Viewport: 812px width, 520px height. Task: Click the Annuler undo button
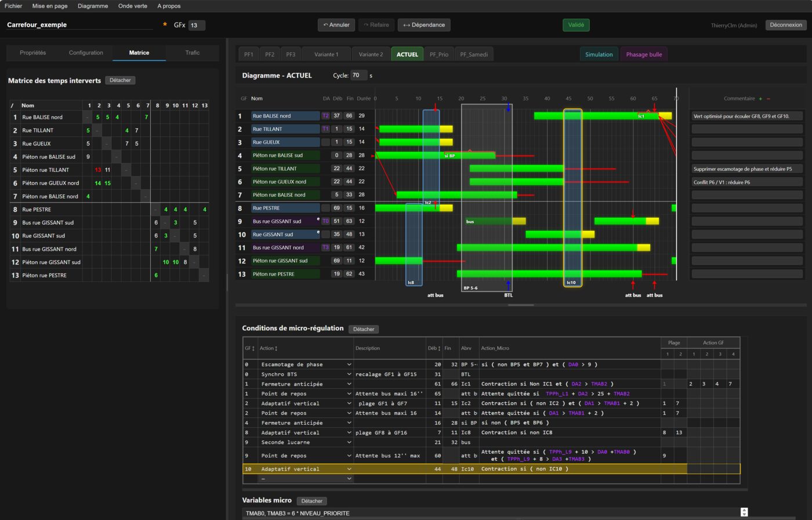[336, 25]
